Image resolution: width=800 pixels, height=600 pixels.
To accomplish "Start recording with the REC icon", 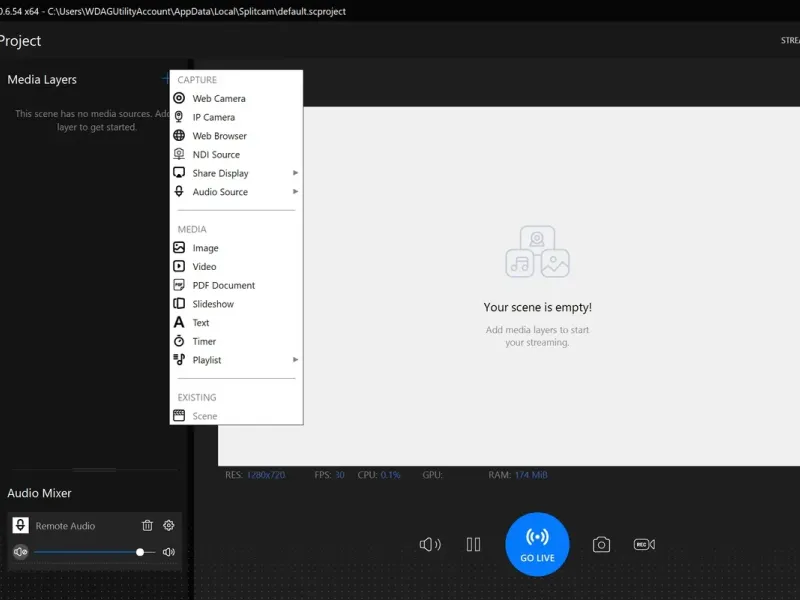I will [644, 544].
